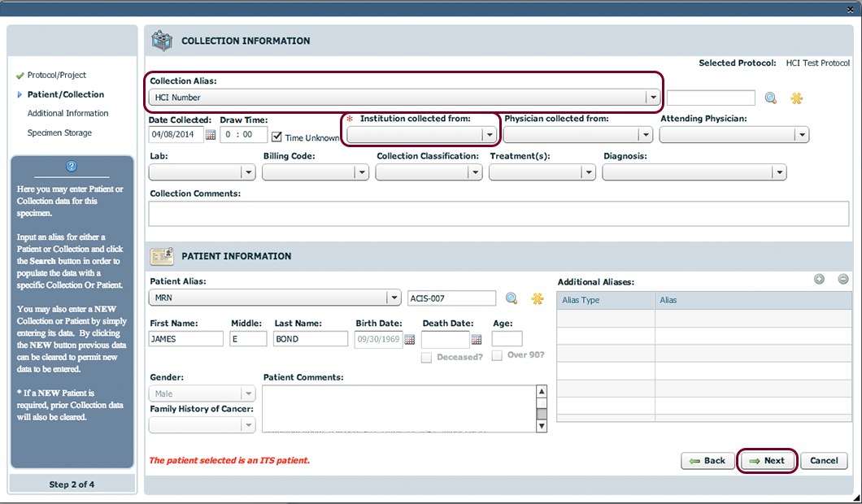Select Specimen Storage wizard step

[59, 133]
